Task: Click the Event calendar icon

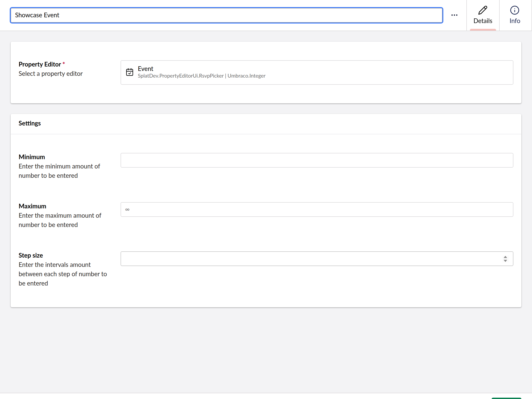Action: tap(130, 72)
